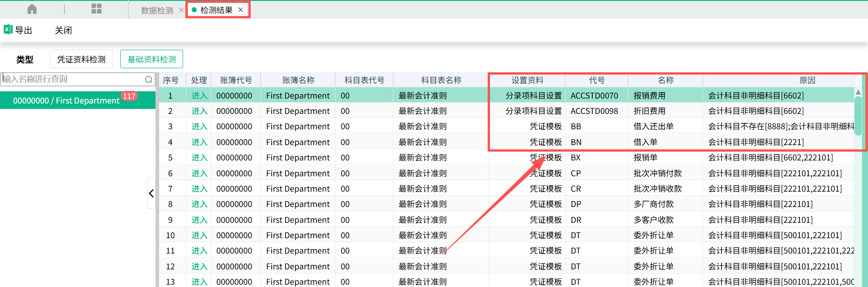The image size is (868, 287).
Task: Click the 原因 column header
Action: (x=807, y=80)
